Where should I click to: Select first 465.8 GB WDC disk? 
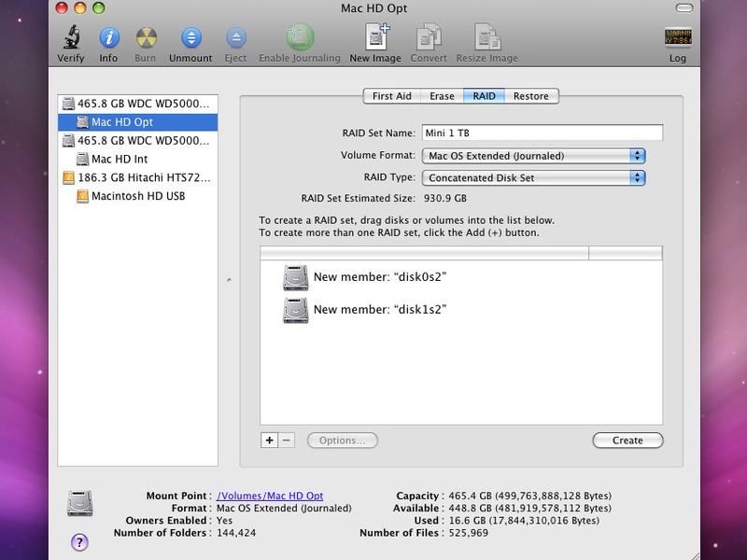(137, 104)
